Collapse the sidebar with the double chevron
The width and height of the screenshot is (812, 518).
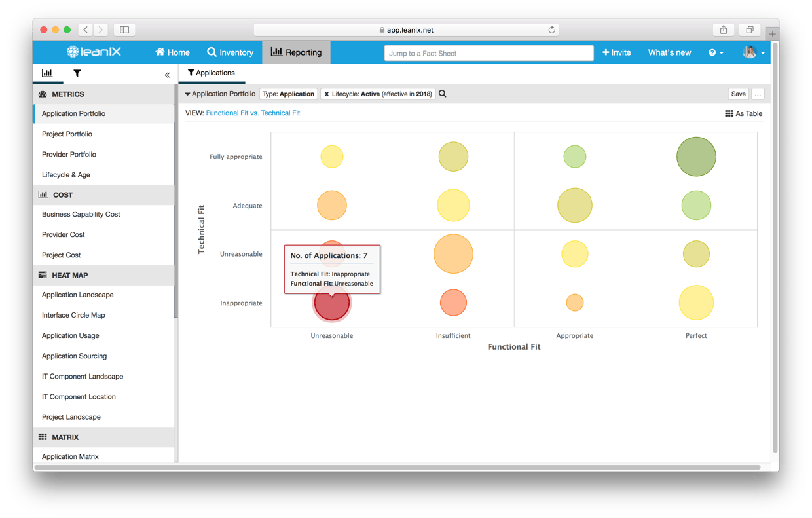(167, 75)
